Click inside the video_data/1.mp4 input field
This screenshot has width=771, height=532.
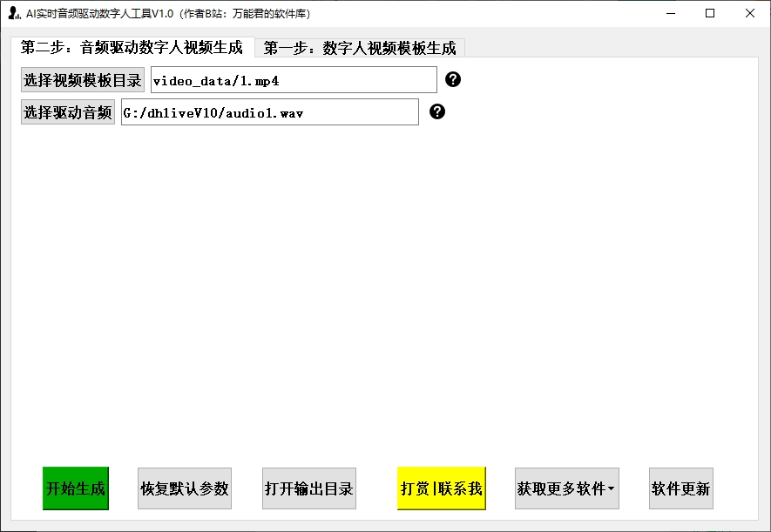pyautogui.click(x=294, y=79)
